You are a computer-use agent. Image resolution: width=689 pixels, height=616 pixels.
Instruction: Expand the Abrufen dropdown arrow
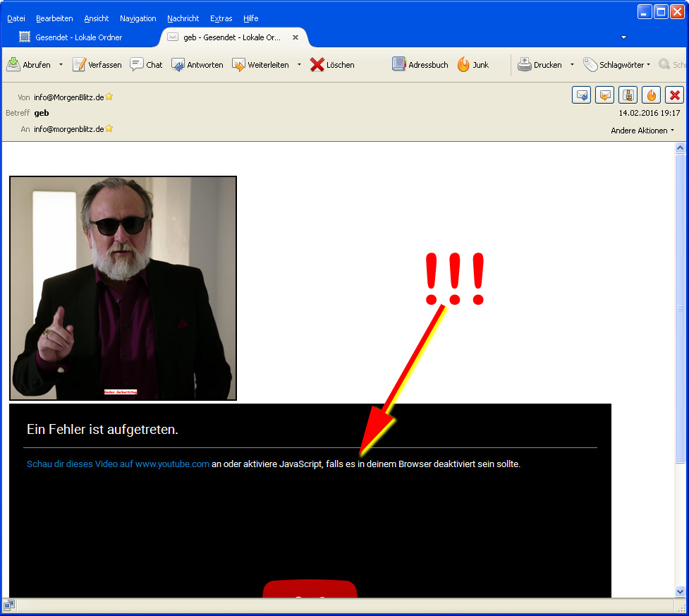coord(61,65)
